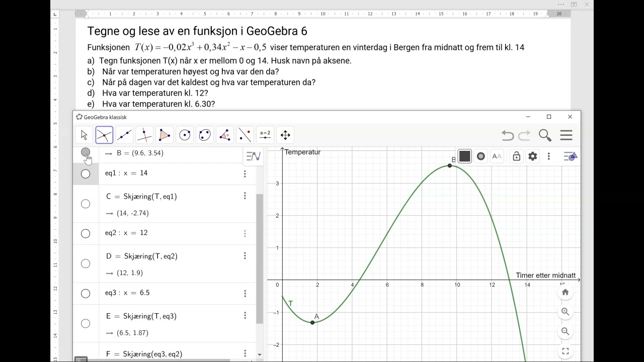Select the Line through two points tool
Image resolution: width=644 pixels, height=362 pixels.
pyautogui.click(x=124, y=135)
